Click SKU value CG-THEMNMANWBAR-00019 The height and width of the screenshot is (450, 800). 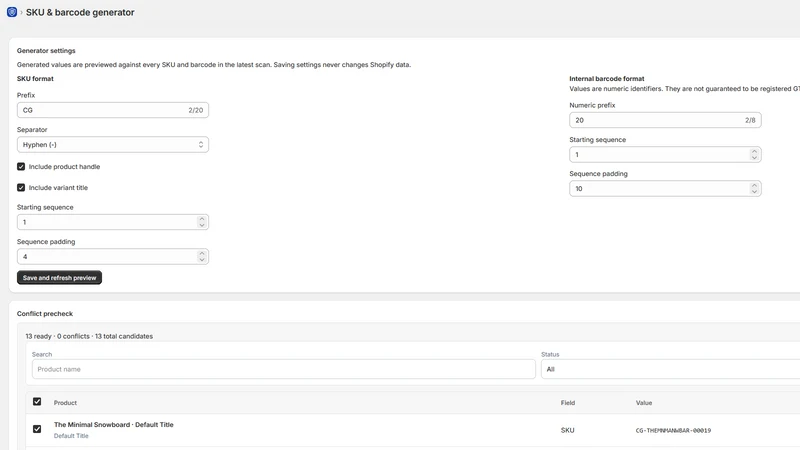[673, 431]
